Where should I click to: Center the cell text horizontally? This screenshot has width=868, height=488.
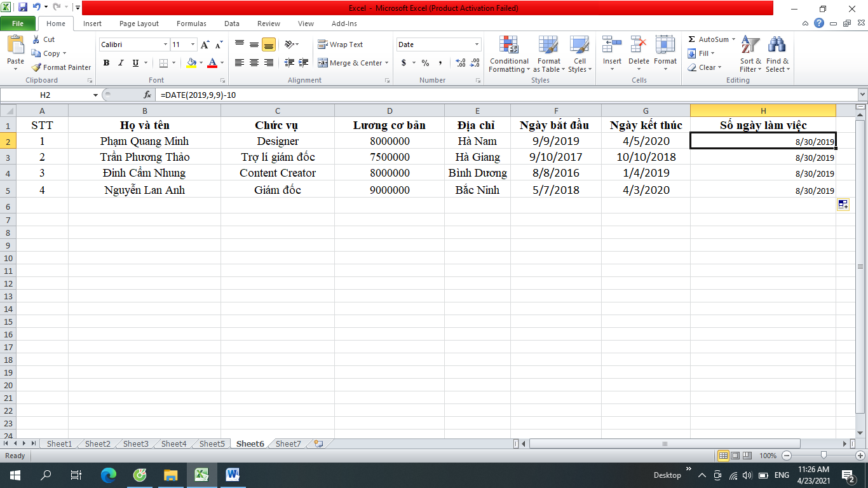(x=254, y=63)
